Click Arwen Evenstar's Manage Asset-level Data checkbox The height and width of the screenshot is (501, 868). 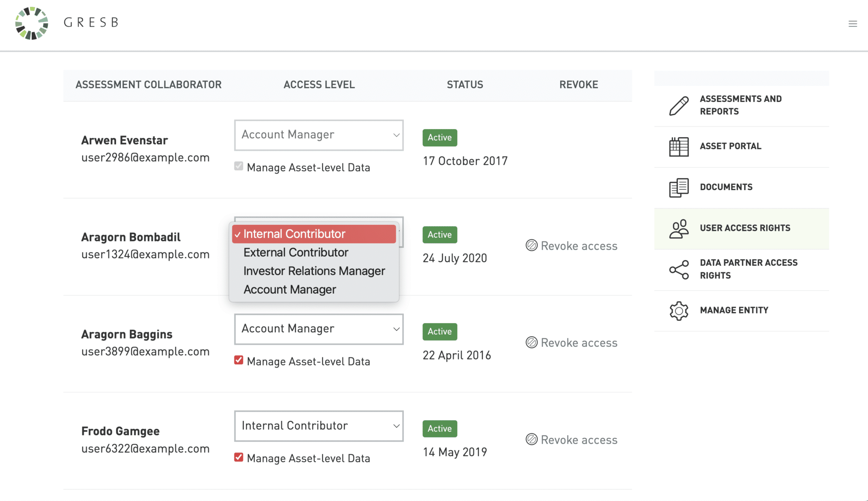239,166
